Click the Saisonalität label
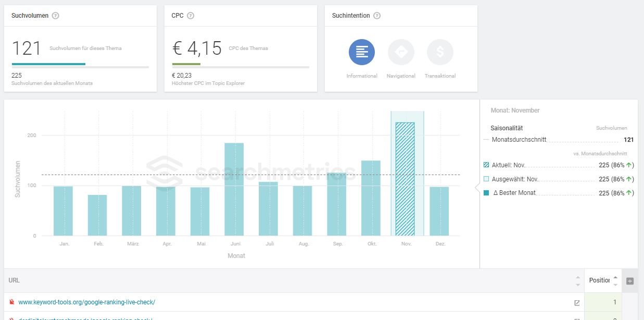644x320 pixels. 507,128
